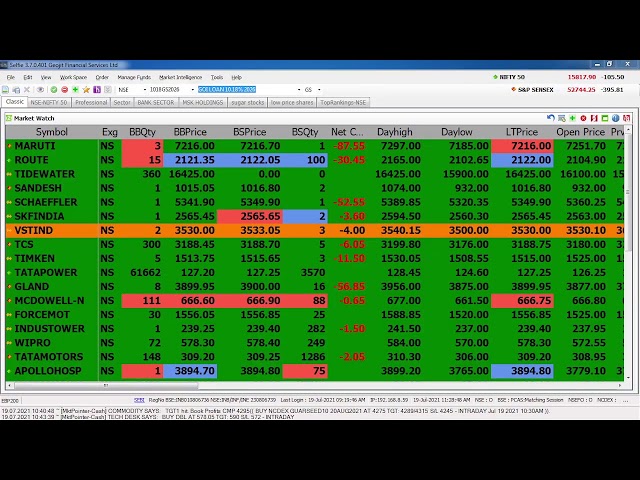Switch to the Sector tab

click(122, 102)
